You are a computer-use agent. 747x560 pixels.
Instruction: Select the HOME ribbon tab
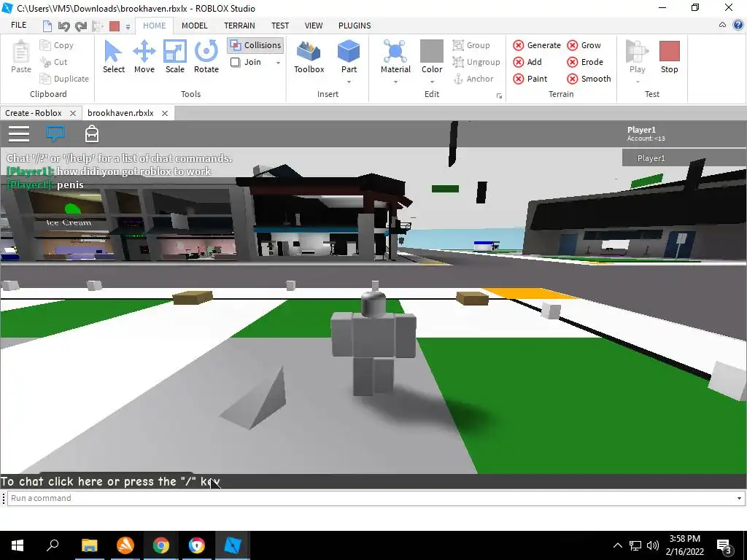click(x=155, y=26)
